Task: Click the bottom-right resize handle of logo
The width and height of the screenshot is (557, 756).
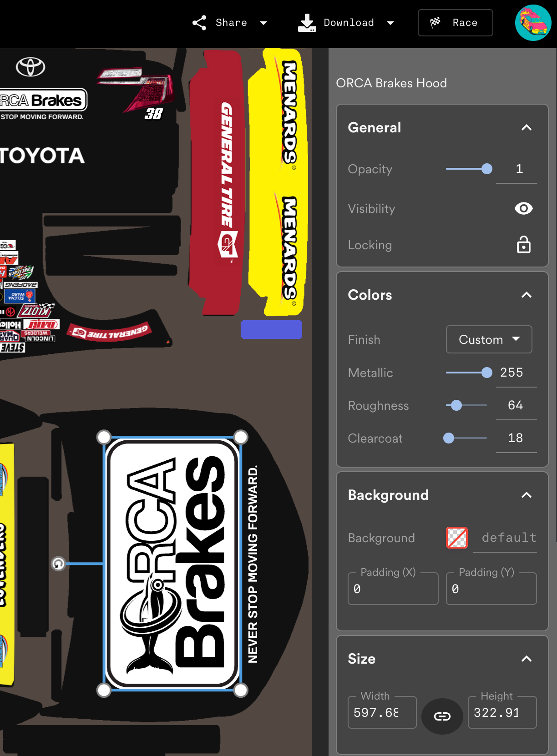Action: point(241,690)
